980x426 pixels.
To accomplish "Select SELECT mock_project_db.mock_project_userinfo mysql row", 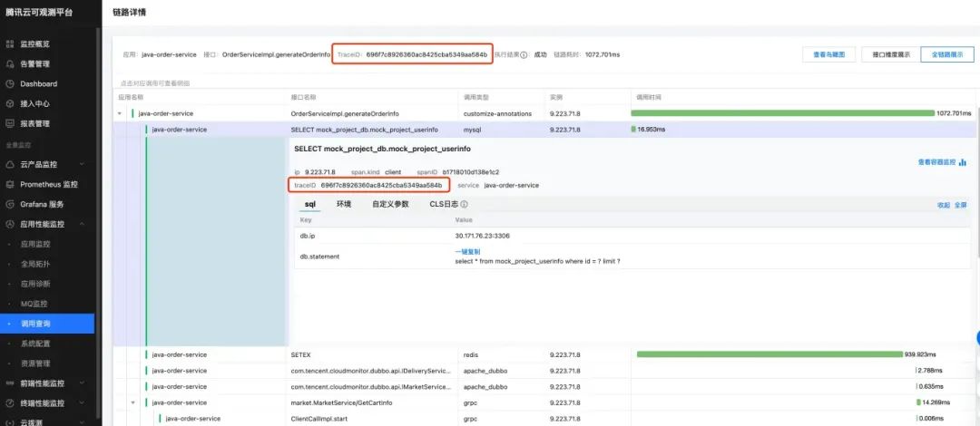I will (x=544, y=130).
